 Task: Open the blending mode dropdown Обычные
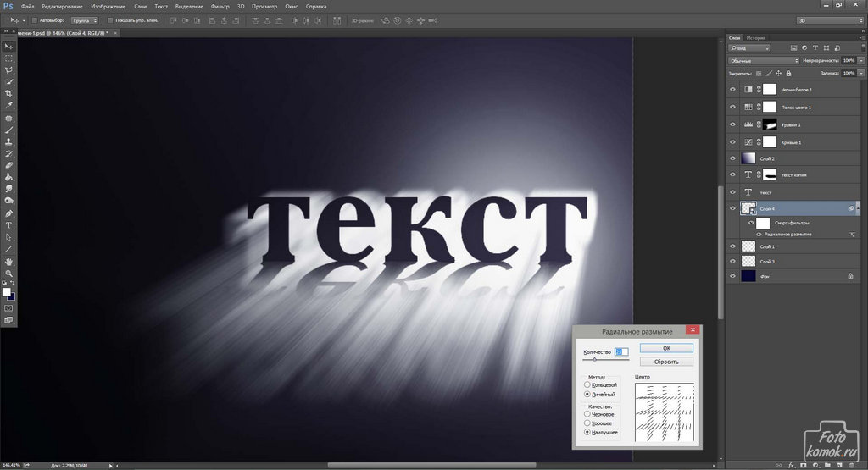coord(763,61)
